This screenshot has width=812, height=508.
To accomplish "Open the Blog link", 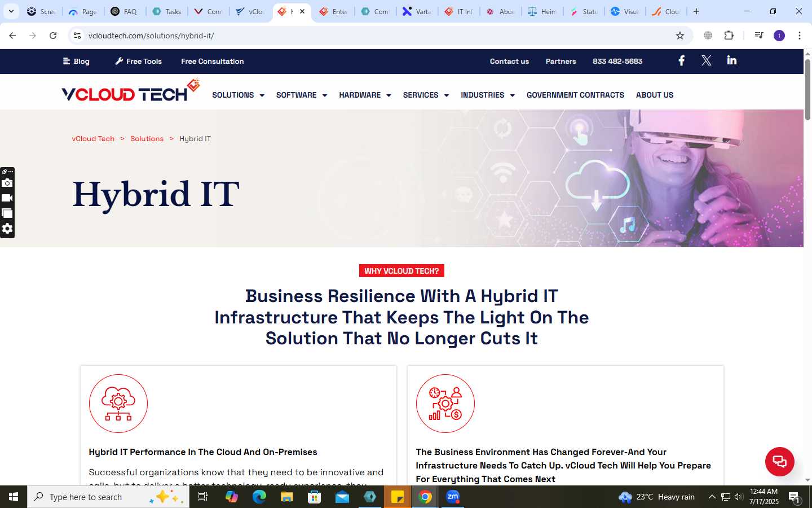I will pyautogui.click(x=76, y=61).
